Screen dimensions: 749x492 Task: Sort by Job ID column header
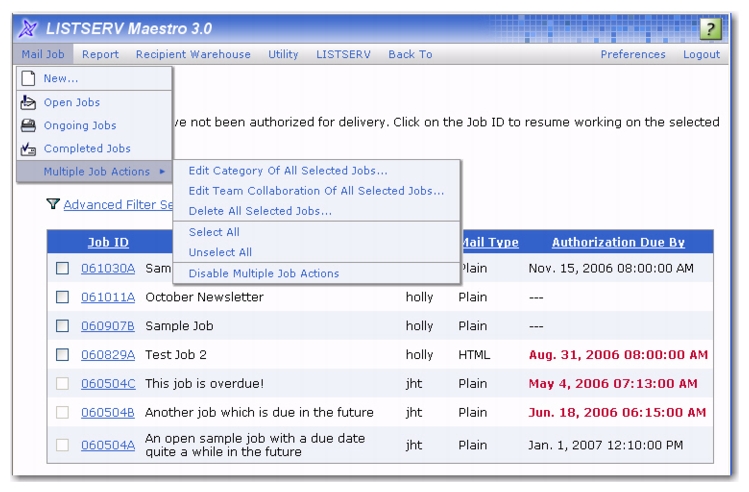coord(108,242)
